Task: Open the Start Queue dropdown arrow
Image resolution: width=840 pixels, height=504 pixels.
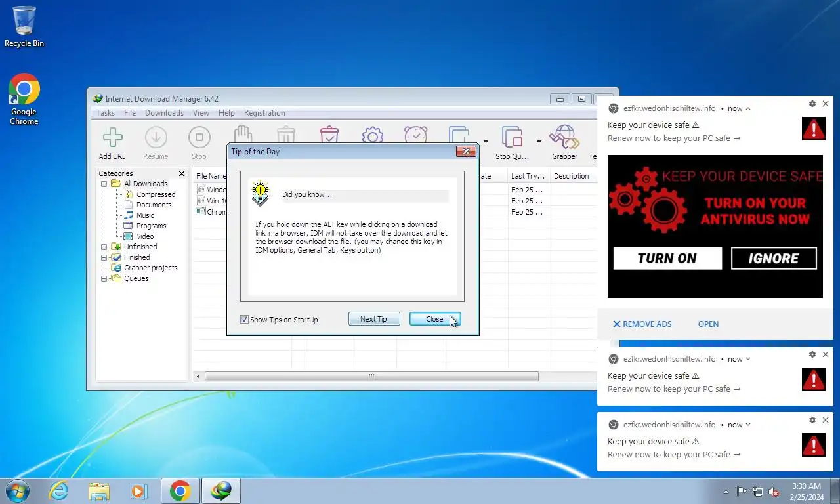Action: [x=486, y=141]
